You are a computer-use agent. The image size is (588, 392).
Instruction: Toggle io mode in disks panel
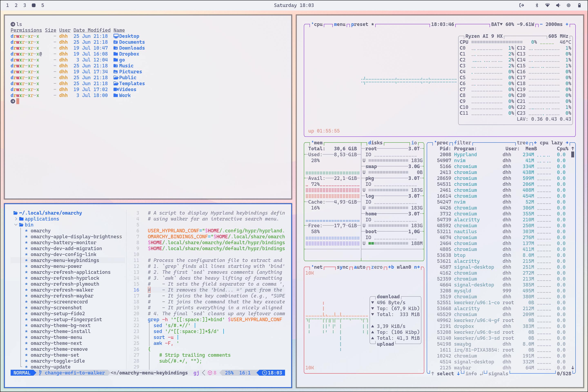[414, 143]
